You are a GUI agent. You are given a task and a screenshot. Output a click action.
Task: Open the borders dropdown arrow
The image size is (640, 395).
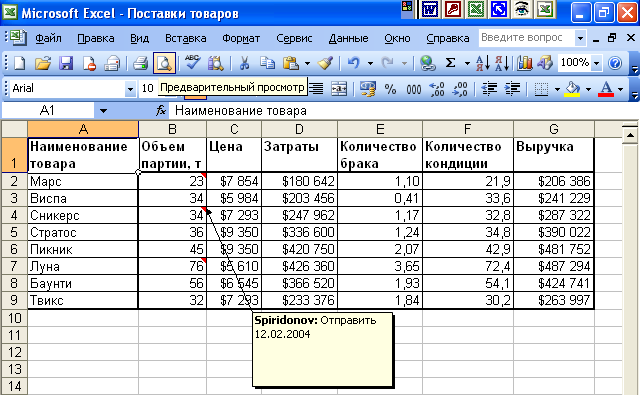(x=557, y=89)
